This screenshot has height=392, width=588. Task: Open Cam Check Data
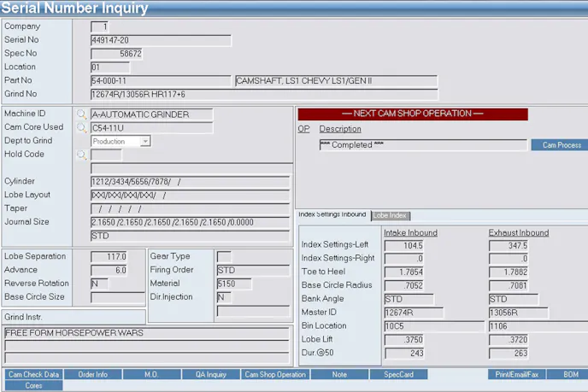pyautogui.click(x=33, y=374)
